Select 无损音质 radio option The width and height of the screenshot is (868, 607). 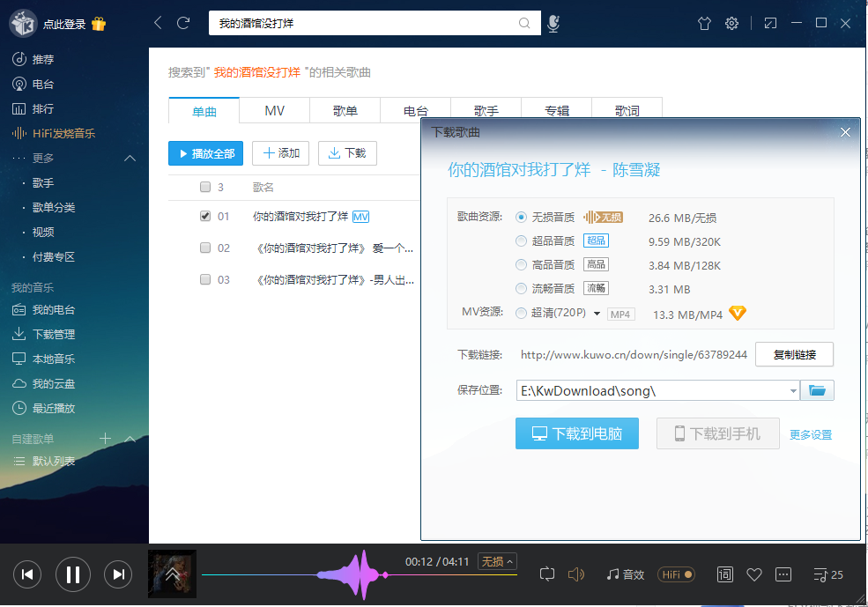tap(521, 218)
